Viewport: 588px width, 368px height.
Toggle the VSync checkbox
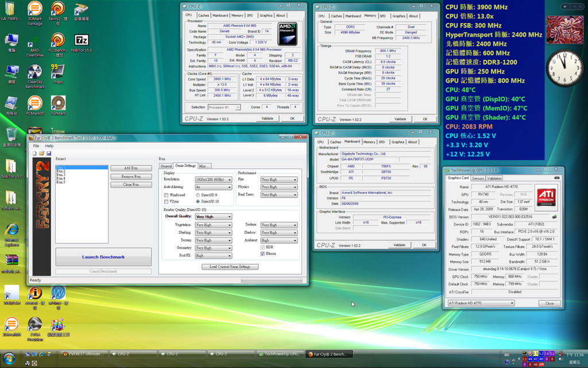click(166, 202)
